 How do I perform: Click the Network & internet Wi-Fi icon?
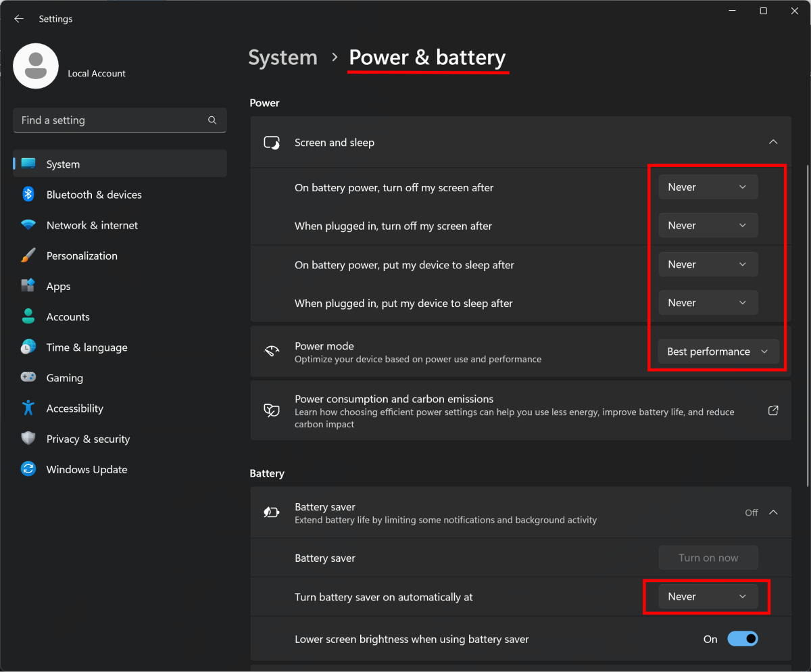coord(28,225)
